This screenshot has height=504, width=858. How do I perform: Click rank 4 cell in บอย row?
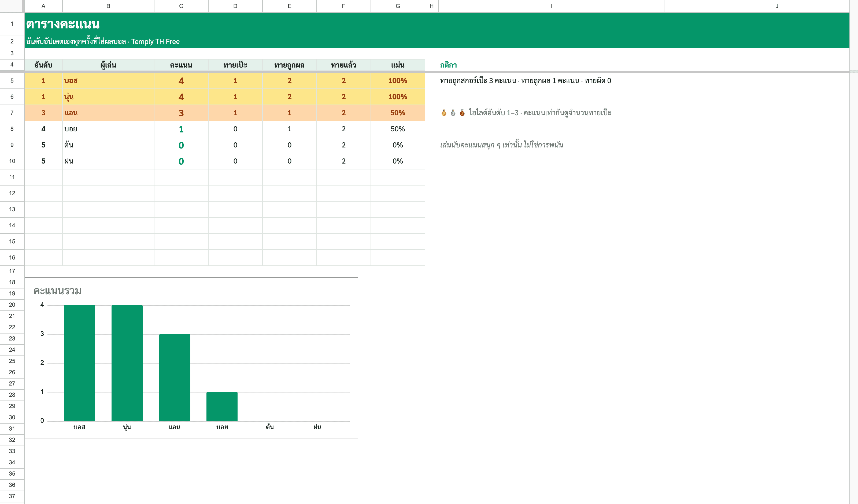[43, 129]
